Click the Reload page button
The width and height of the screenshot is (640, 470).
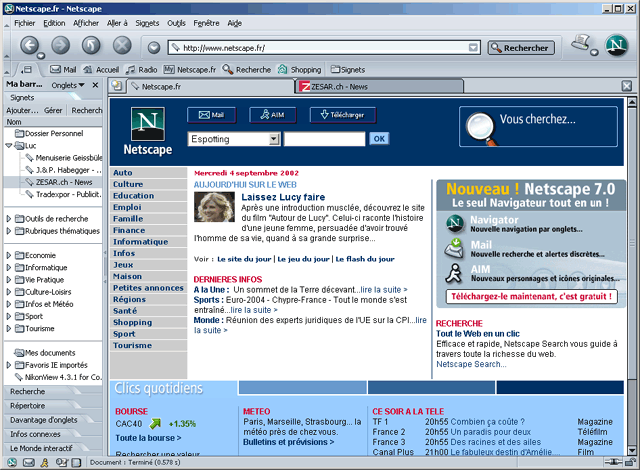91,45
